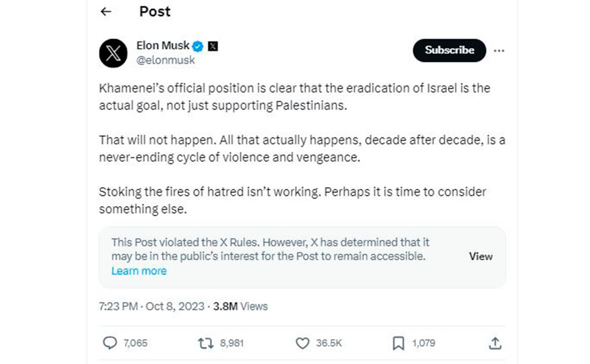Open the X logo profile avatar
The width and height of the screenshot is (590, 364).
click(113, 53)
